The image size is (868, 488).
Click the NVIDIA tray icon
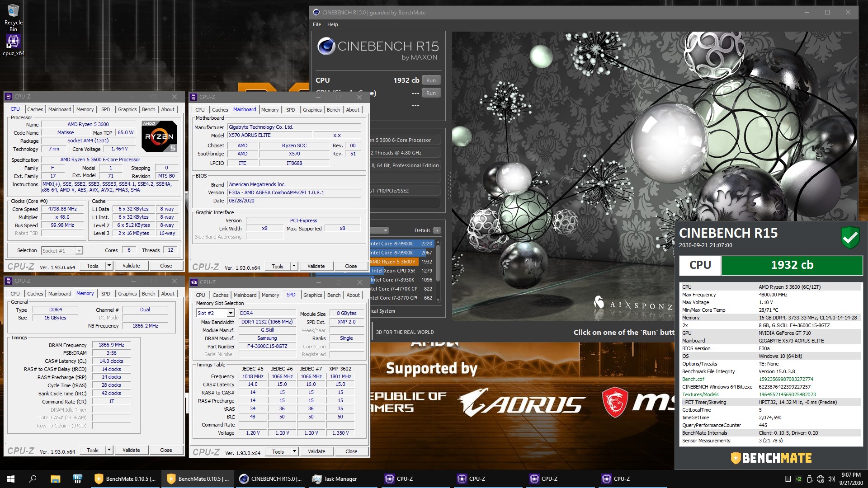coord(799,479)
